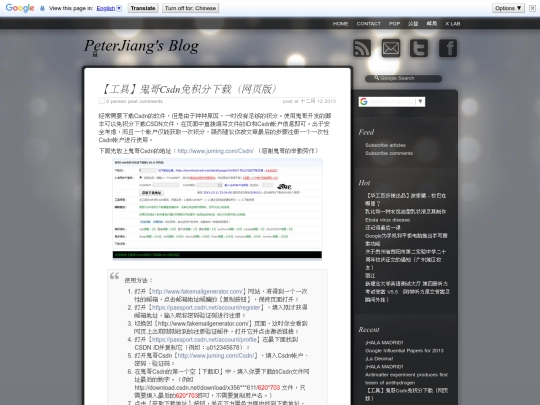Open the translate language dropdown next to English
540x405 pixels.
119,8
